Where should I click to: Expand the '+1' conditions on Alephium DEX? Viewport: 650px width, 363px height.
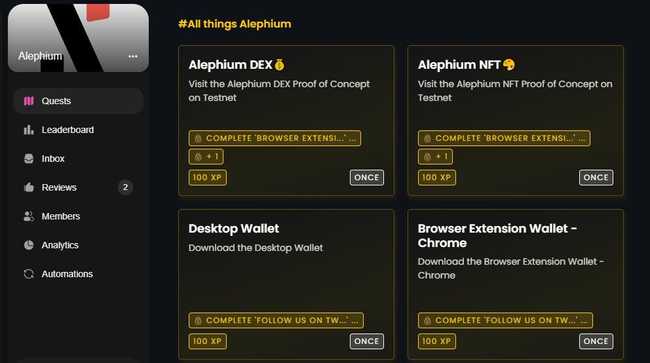point(206,157)
